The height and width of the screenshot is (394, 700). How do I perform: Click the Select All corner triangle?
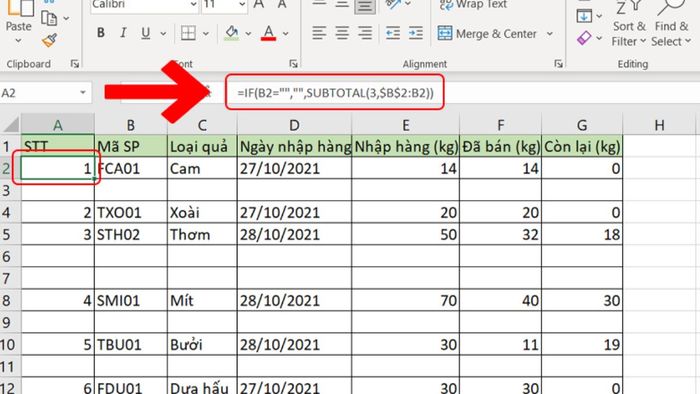11,125
